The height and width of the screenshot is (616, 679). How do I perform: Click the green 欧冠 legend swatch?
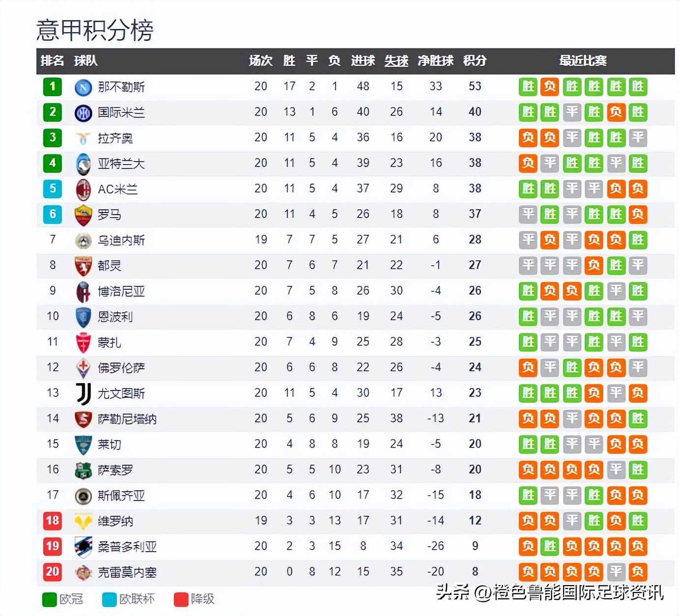coord(50,599)
